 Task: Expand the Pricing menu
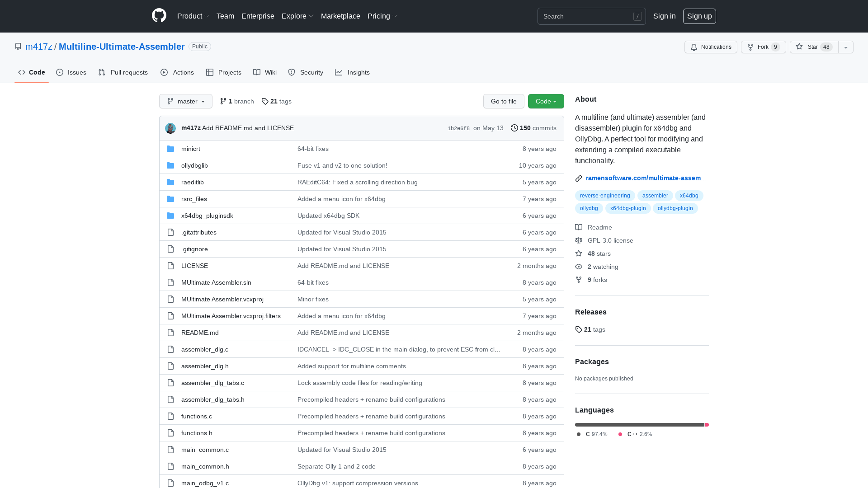click(382, 16)
